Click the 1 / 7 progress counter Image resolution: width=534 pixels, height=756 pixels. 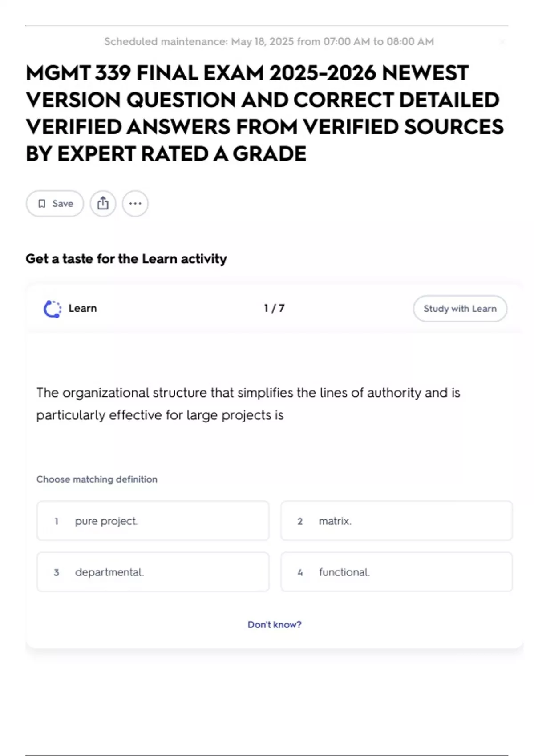274,308
